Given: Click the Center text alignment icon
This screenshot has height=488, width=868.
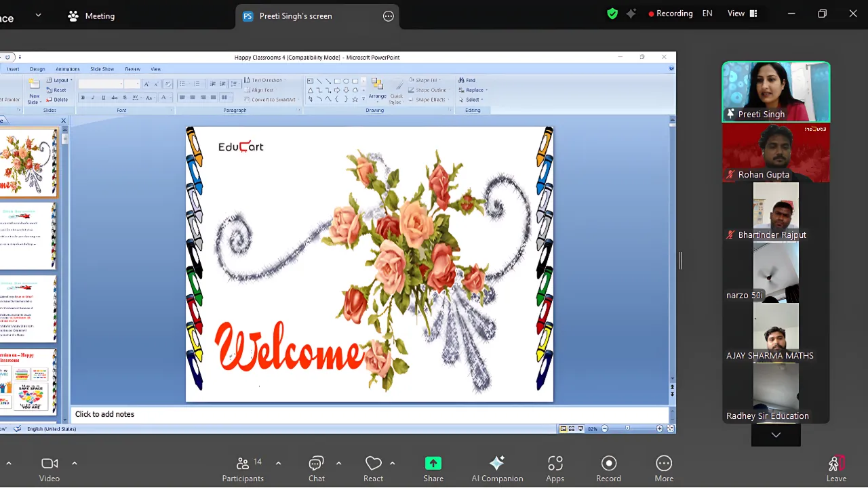Looking at the screenshot, I should pos(193,98).
